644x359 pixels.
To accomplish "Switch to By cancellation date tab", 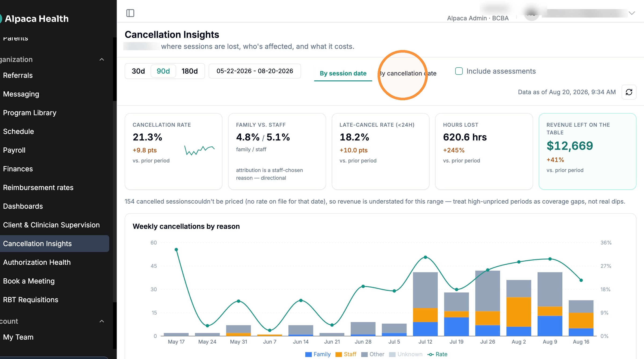I will [407, 73].
